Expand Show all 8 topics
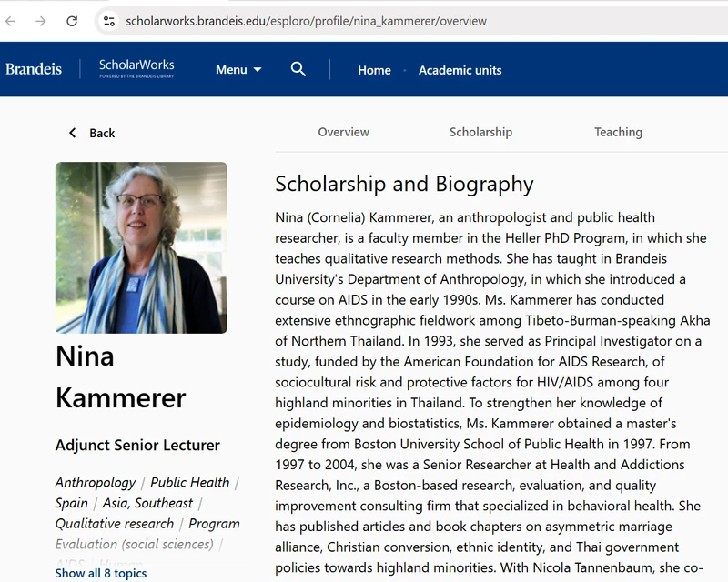 101,573
